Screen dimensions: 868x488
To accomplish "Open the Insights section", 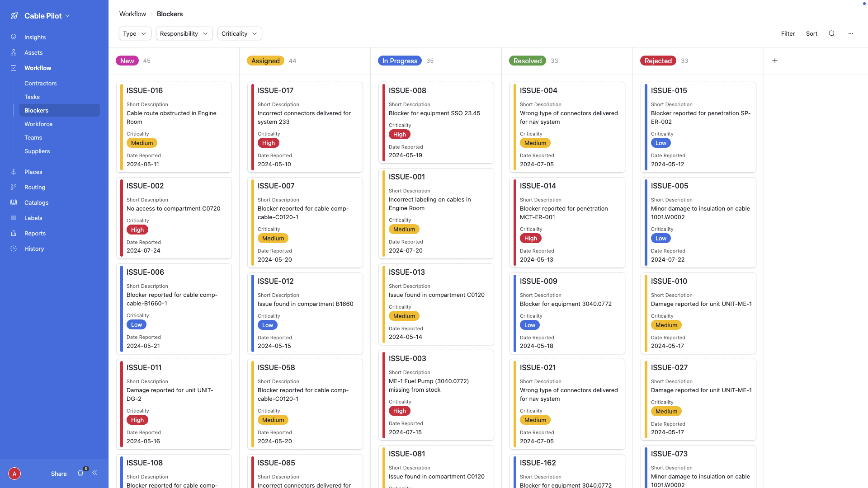I will (x=34, y=37).
